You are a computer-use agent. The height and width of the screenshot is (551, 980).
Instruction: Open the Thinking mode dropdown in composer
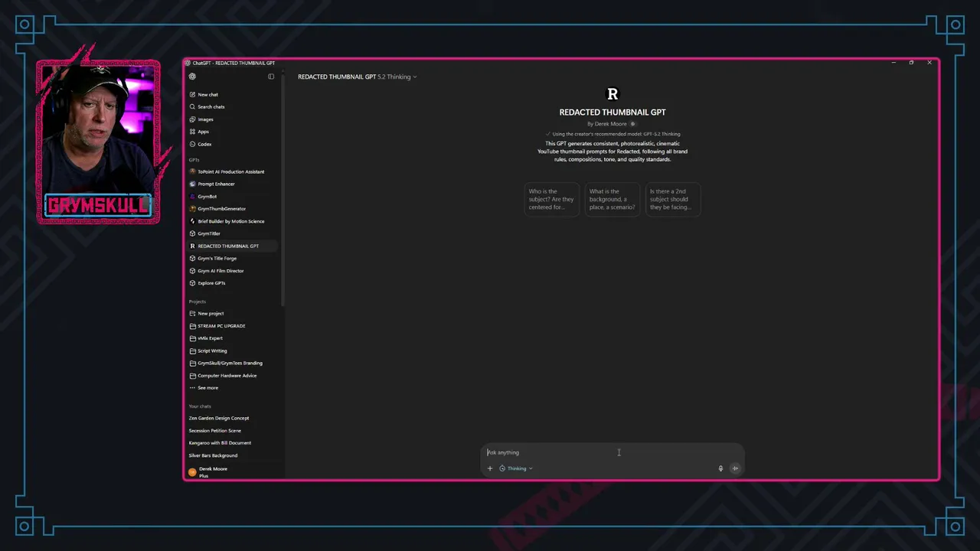[516, 468]
